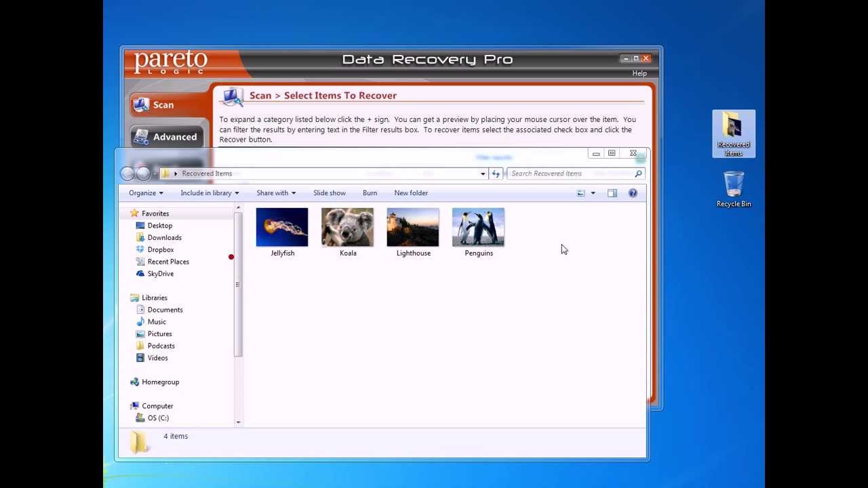Screen dimensions: 868x488
Task: Click the Desktop icon in sidebar
Action: click(140, 226)
